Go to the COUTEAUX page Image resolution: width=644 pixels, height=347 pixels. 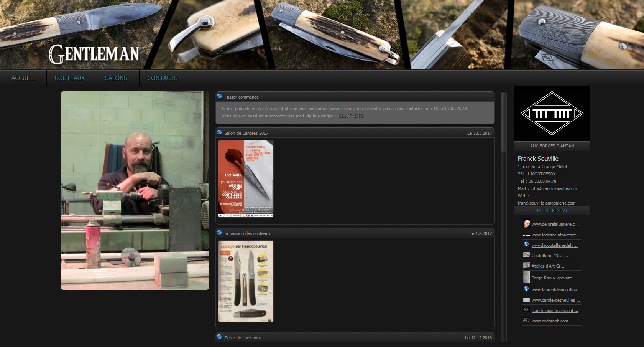[x=70, y=78]
